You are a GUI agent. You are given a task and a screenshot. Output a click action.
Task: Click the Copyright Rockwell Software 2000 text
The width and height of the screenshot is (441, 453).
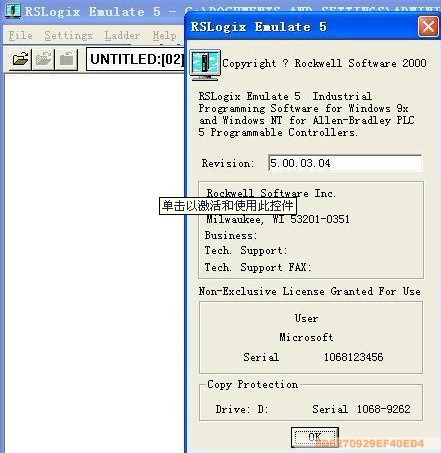tap(324, 63)
